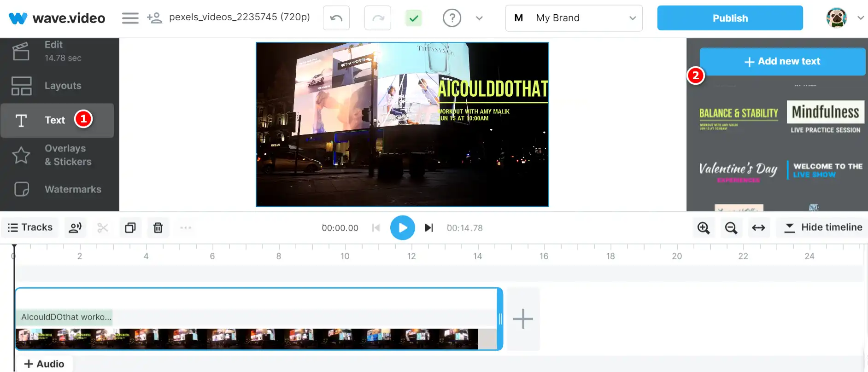Click Add new text button
This screenshot has width=868, height=372.
coord(782,61)
